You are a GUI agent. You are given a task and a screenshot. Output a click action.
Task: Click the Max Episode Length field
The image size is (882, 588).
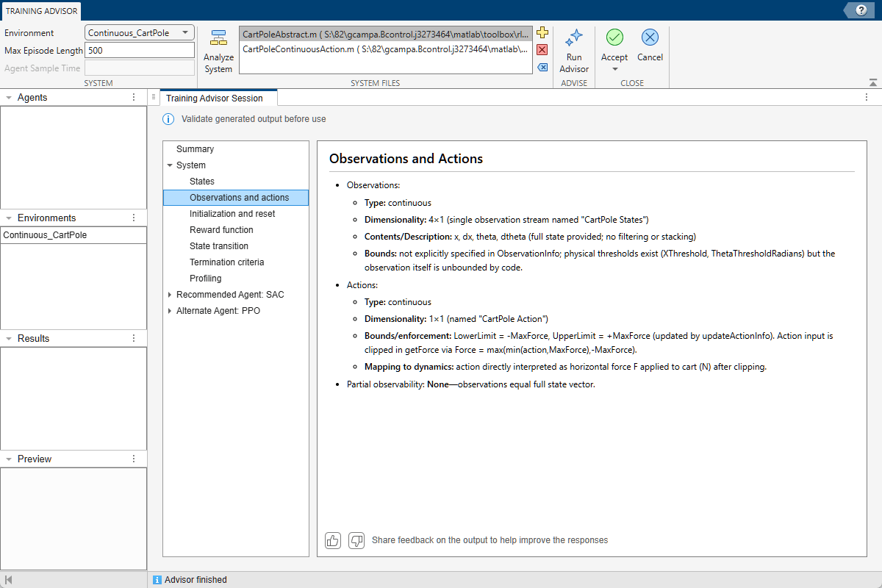[140, 50]
